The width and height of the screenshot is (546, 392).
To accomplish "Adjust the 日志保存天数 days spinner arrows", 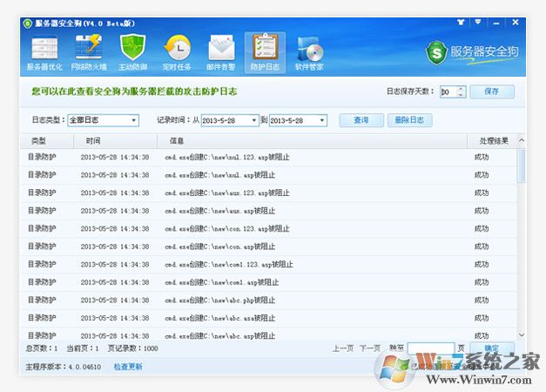I will (462, 91).
